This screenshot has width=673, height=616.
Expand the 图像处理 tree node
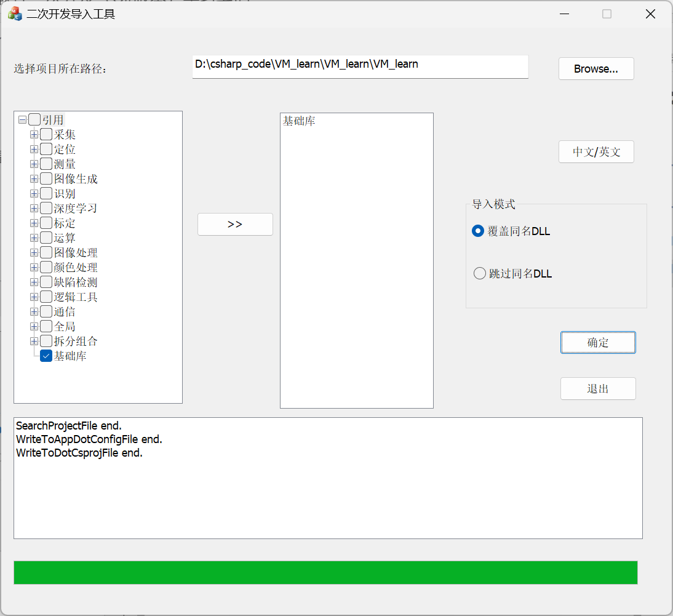34,252
